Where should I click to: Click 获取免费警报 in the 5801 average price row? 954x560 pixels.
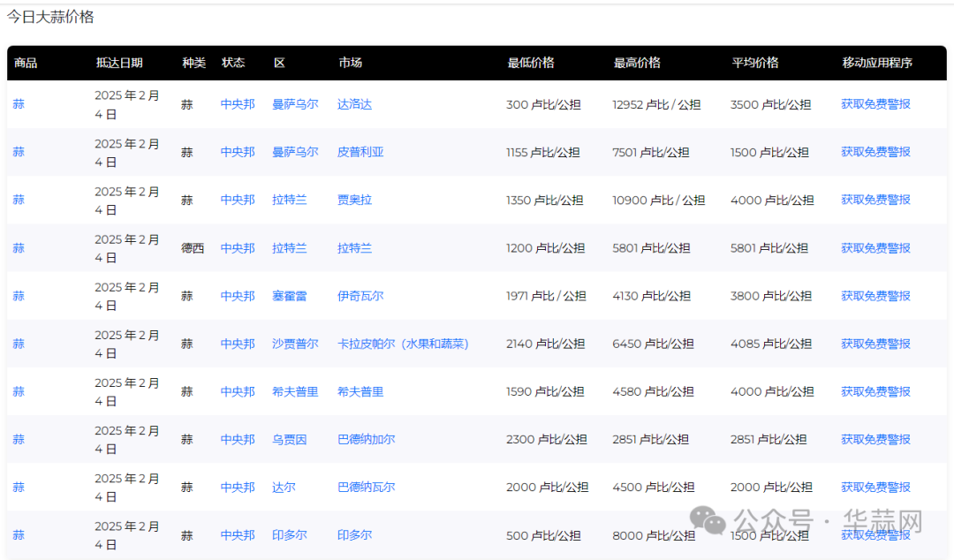coord(875,247)
